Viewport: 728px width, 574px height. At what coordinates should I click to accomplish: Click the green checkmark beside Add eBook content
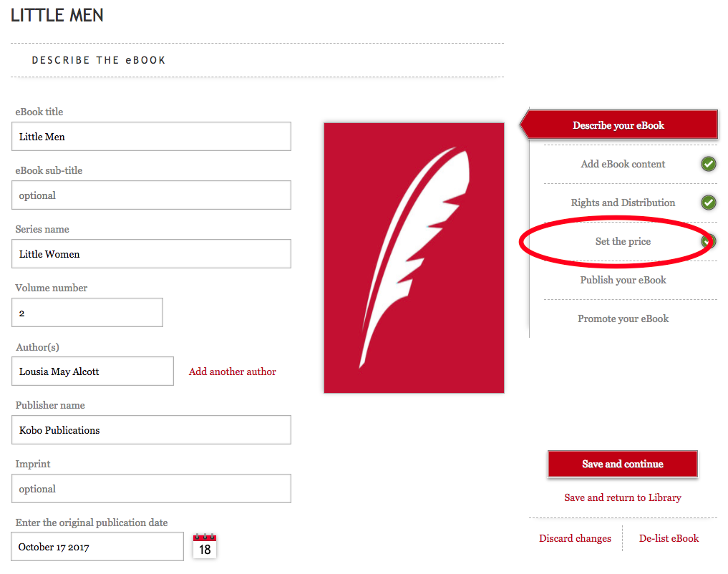[708, 164]
